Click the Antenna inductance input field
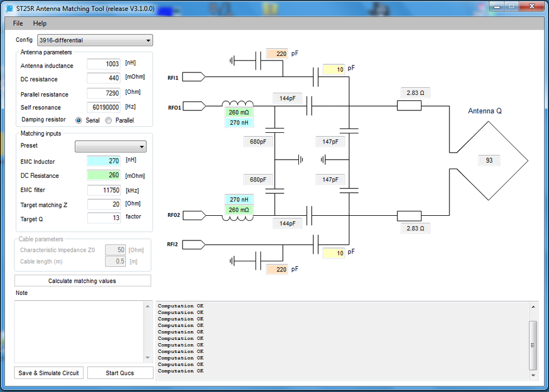Viewport: 549px width, 392px height. (104, 64)
